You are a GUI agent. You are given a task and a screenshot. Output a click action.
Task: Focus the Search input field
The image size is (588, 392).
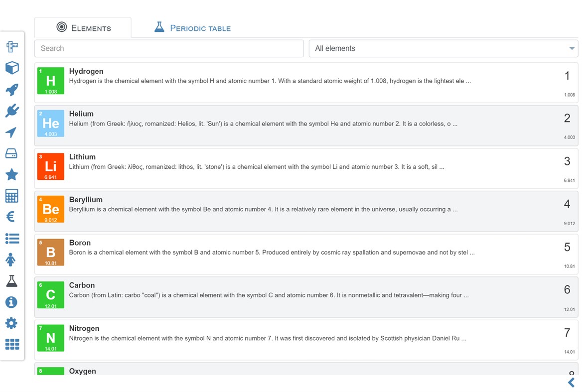coord(169,48)
